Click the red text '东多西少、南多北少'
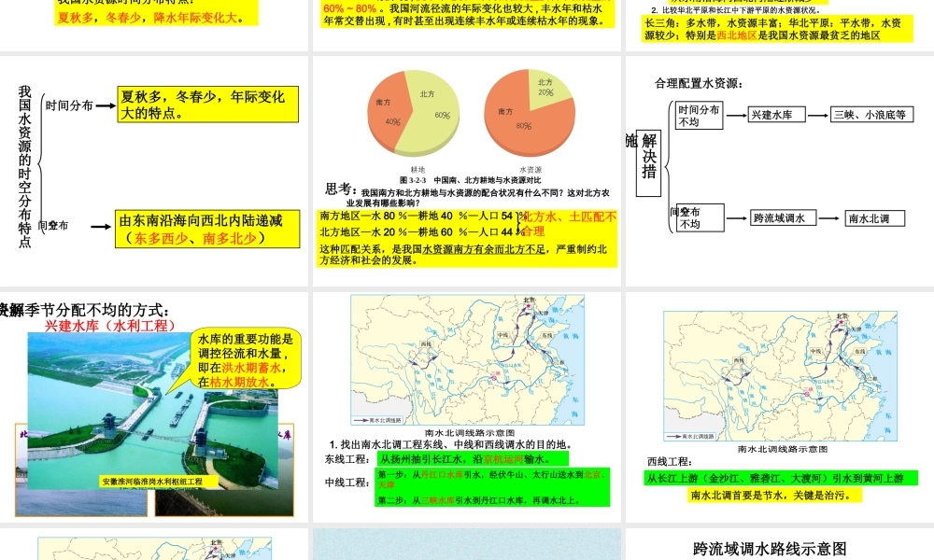This screenshot has width=934, height=560. (195, 238)
